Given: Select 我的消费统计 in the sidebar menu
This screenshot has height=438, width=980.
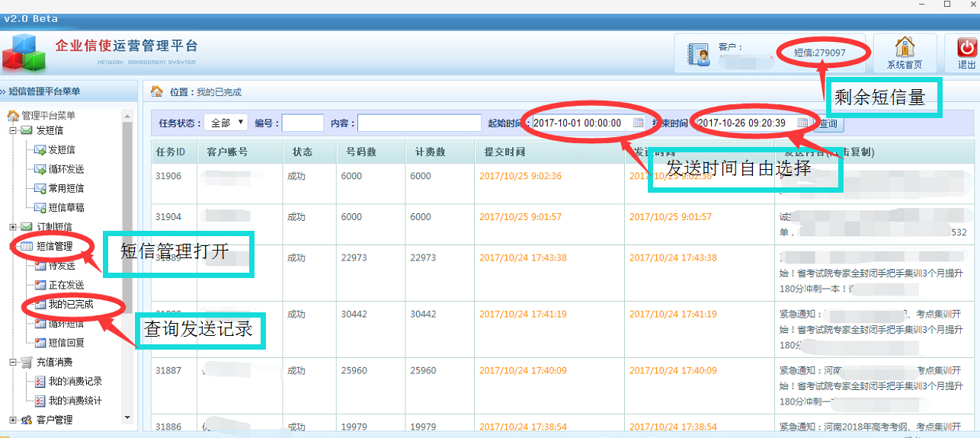Looking at the screenshot, I should 75,401.
